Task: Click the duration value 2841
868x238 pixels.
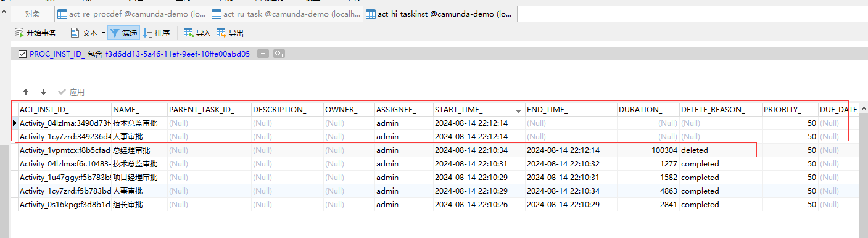Action: (648, 205)
